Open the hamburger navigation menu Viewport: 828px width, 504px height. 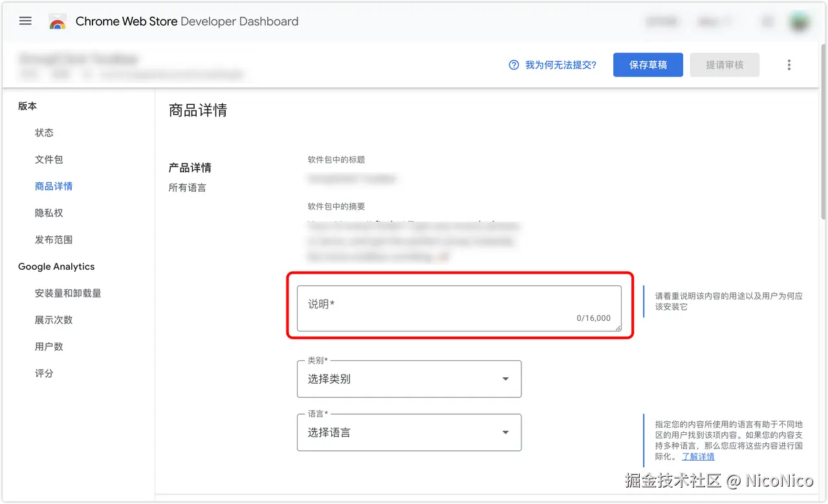(25, 21)
